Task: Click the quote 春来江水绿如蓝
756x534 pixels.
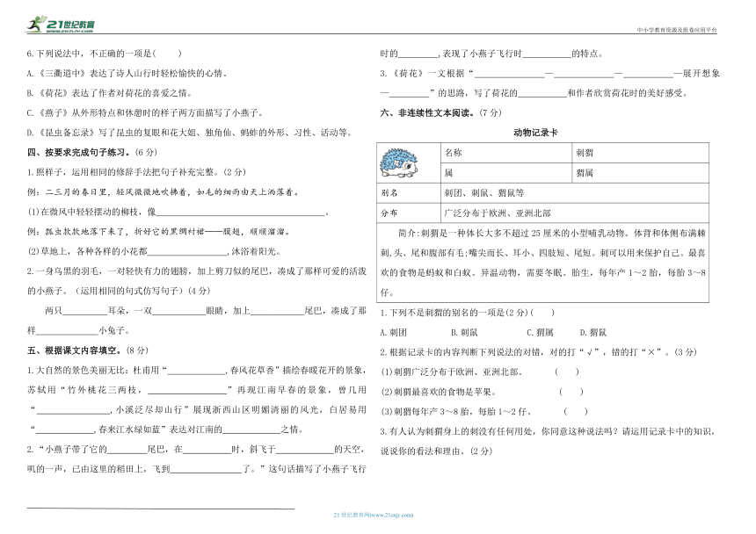Action: (x=130, y=429)
